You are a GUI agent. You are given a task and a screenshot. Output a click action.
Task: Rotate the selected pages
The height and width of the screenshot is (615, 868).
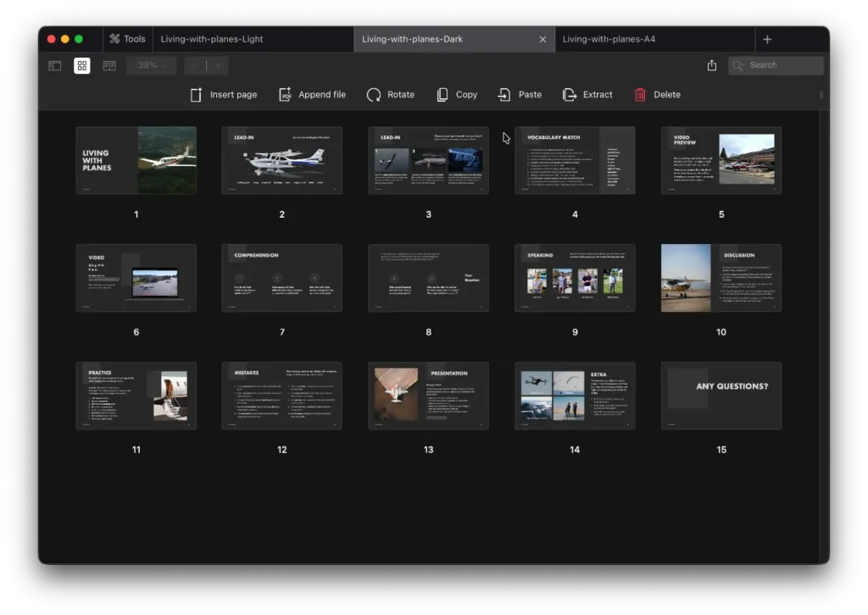click(x=374, y=95)
